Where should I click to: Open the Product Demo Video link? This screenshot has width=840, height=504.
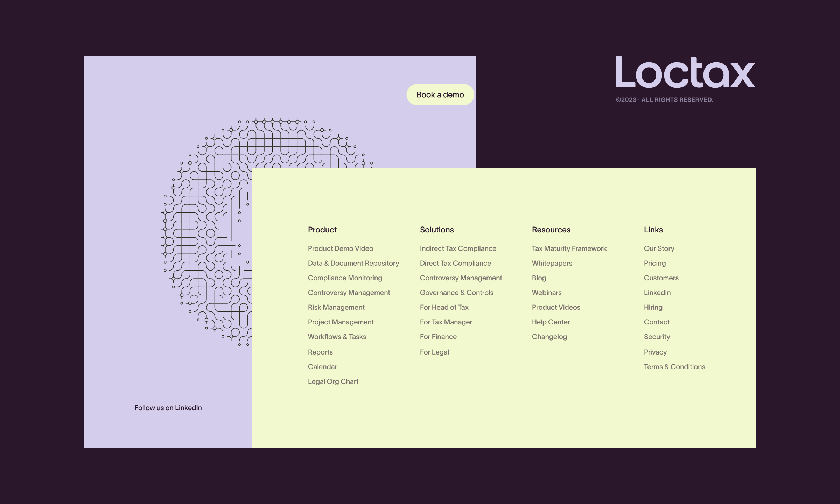pyautogui.click(x=341, y=248)
